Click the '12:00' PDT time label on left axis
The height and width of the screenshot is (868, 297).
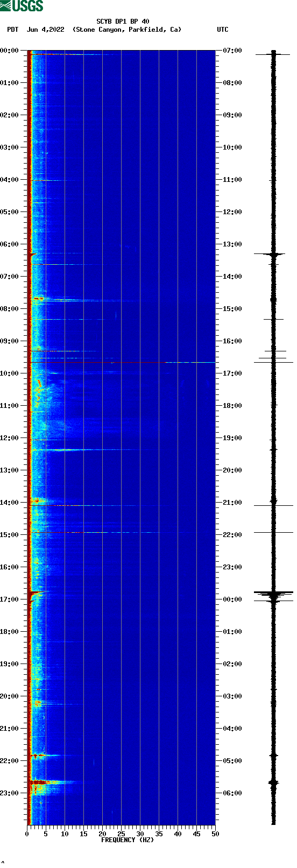tap(10, 438)
